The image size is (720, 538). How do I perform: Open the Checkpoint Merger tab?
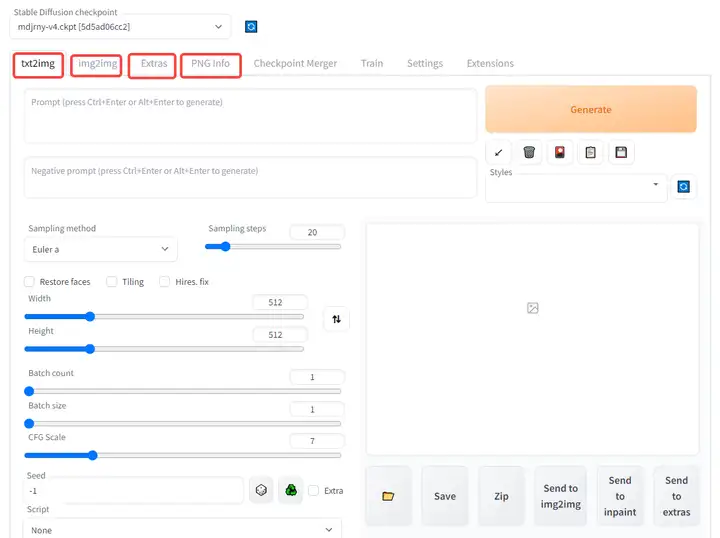[x=295, y=63]
